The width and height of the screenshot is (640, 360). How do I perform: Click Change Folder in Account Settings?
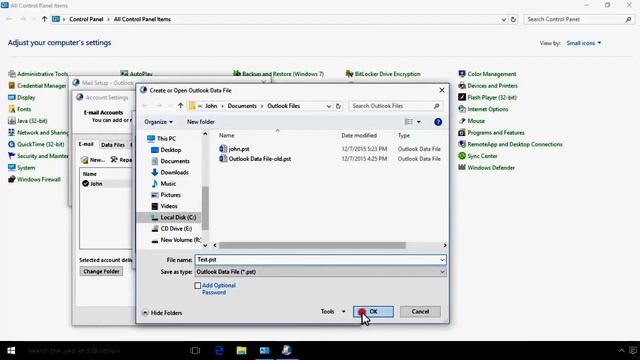(101, 271)
